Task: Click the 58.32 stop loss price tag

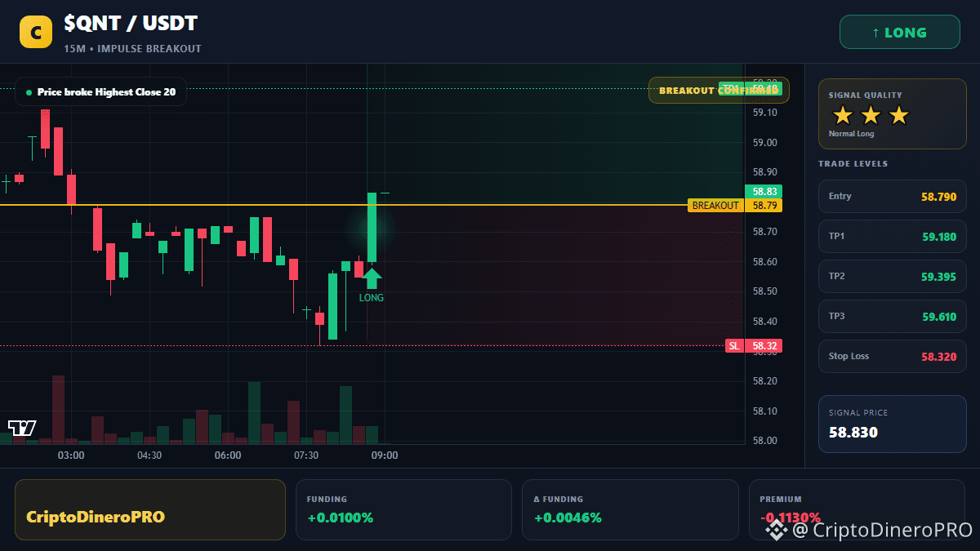Action: [x=764, y=346]
